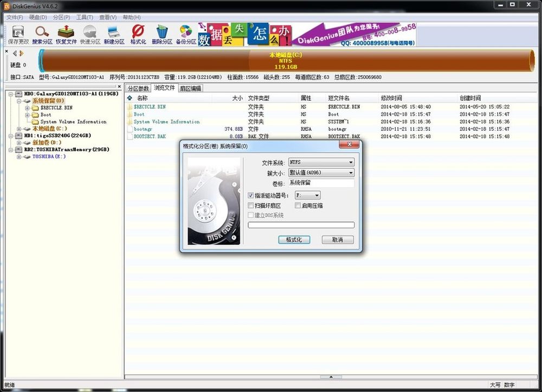Viewport: 542px width, 392px height.
Task: Click the 格式化 button in dialog
Action: 294,240
